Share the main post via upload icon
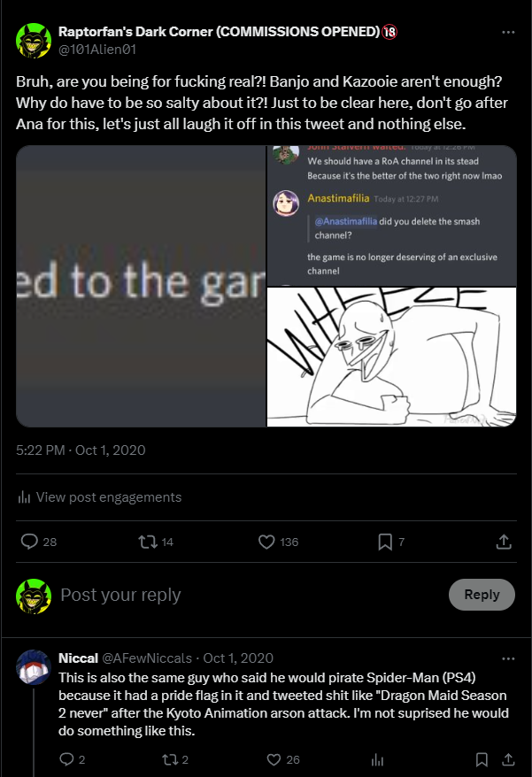This screenshot has height=777, width=532. tap(504, 542)
